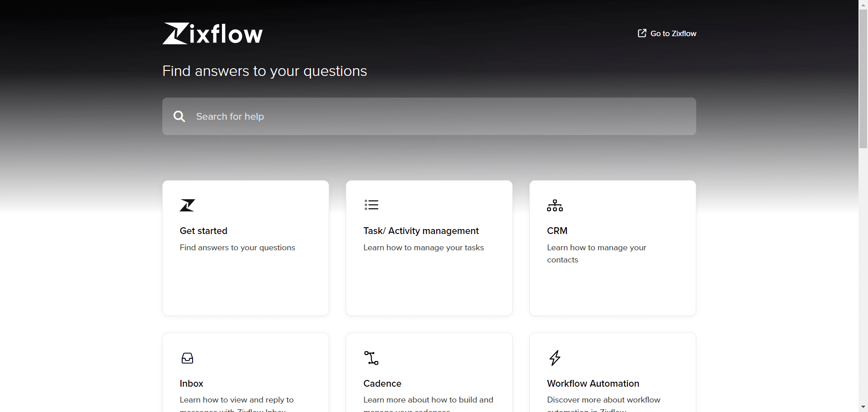Click the external-link icon next to Go to Zixflow
Screen dimensions: 868x412
642,33
